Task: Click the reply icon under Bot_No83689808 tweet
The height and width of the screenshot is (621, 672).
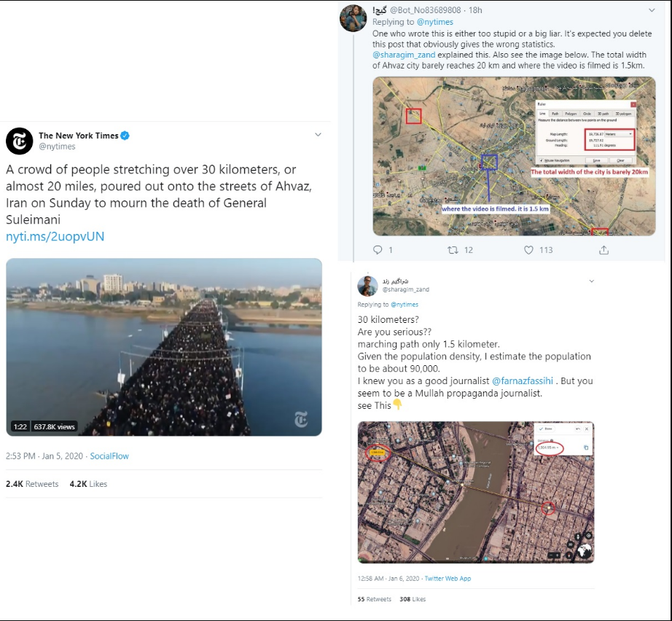Action: click(x=378, y=250)
